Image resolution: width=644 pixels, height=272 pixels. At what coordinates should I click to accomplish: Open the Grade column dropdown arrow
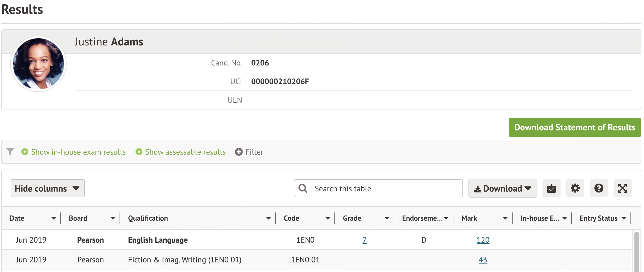tap(387, 218)
